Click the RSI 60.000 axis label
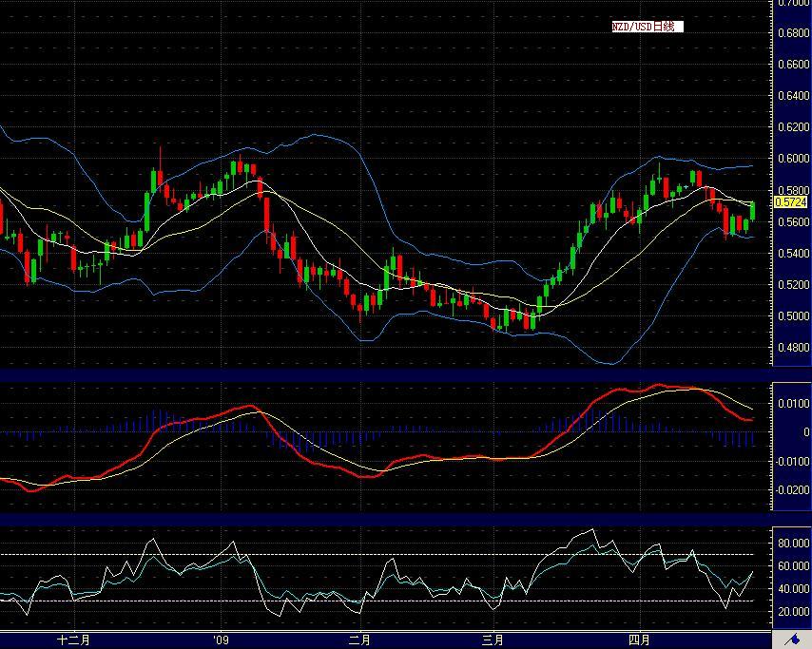This screenshot has height=649, width=812. click(793, 566)
